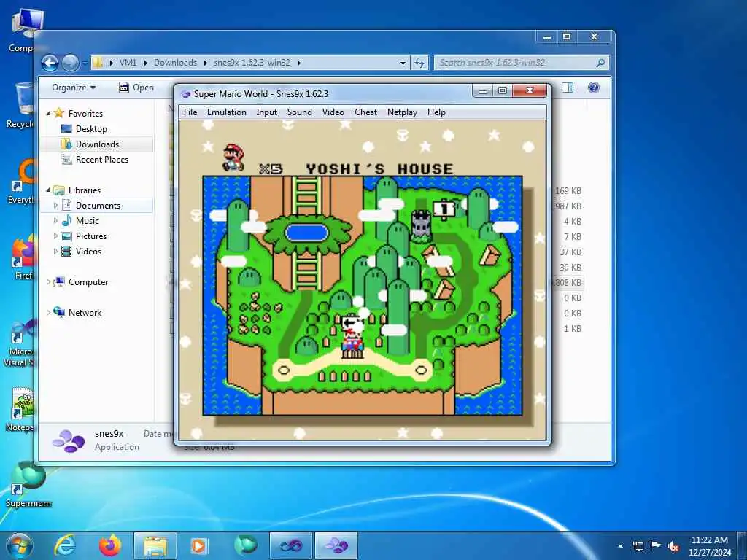The width and height of the screenshot is (747, 560).
Task: Select Desktop under Favorites
Action: click(91, 129)
